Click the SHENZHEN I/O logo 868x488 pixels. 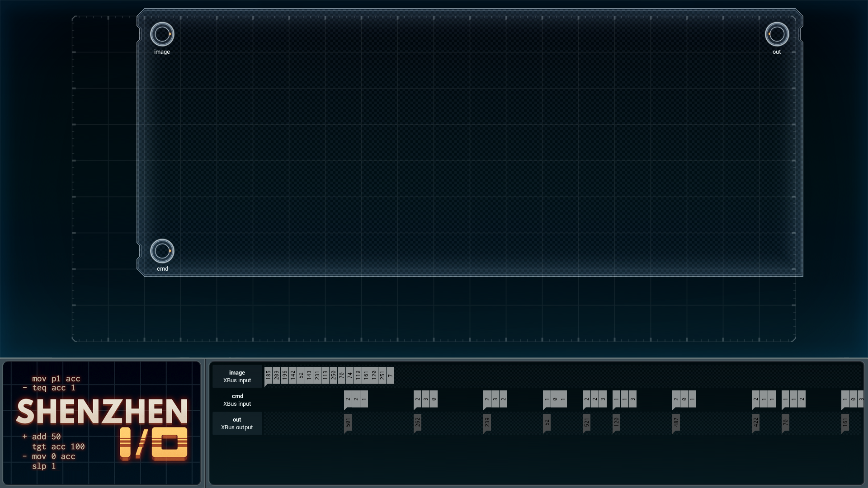[x=102, y=428]
